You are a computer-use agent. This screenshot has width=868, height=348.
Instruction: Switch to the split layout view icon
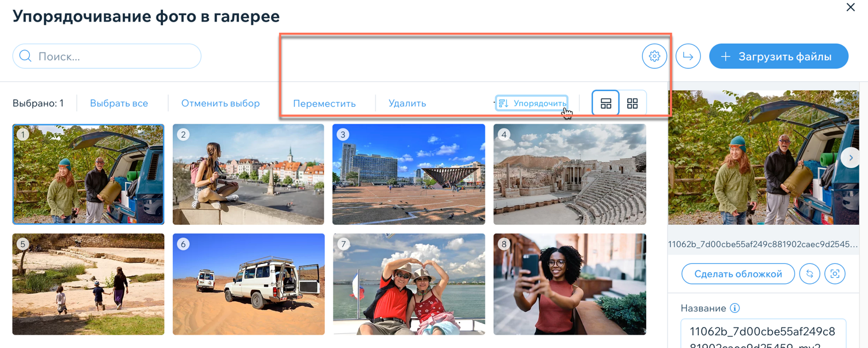(x=606, y=103)
